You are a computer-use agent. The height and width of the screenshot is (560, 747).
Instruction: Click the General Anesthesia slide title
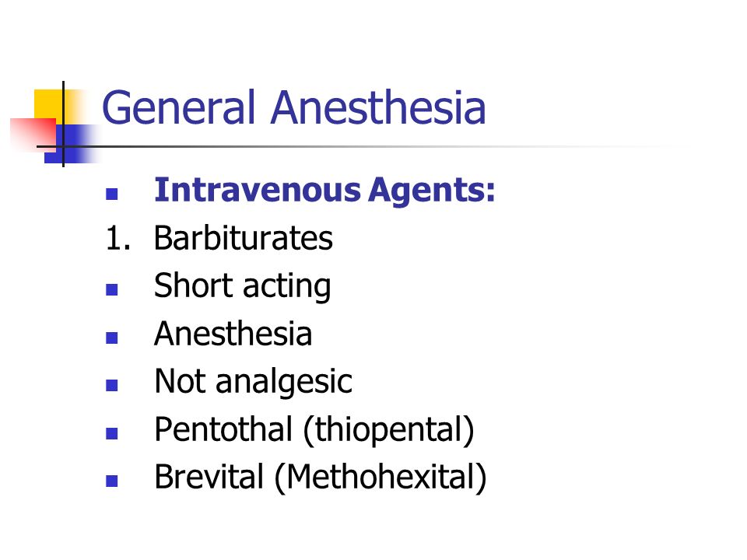(293, 107)
